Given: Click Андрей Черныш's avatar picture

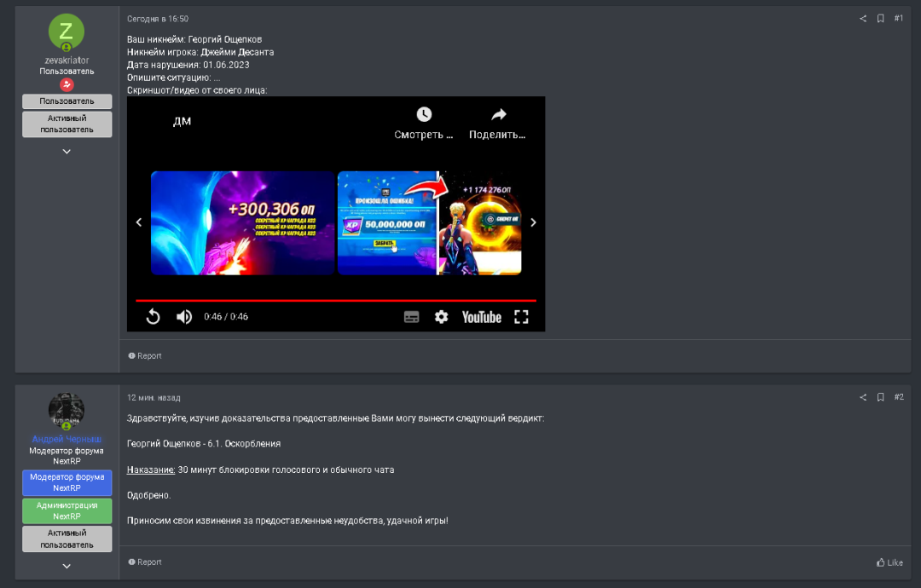Looking at the screenshot, I should pyautogui.click(x=67, y=410).
